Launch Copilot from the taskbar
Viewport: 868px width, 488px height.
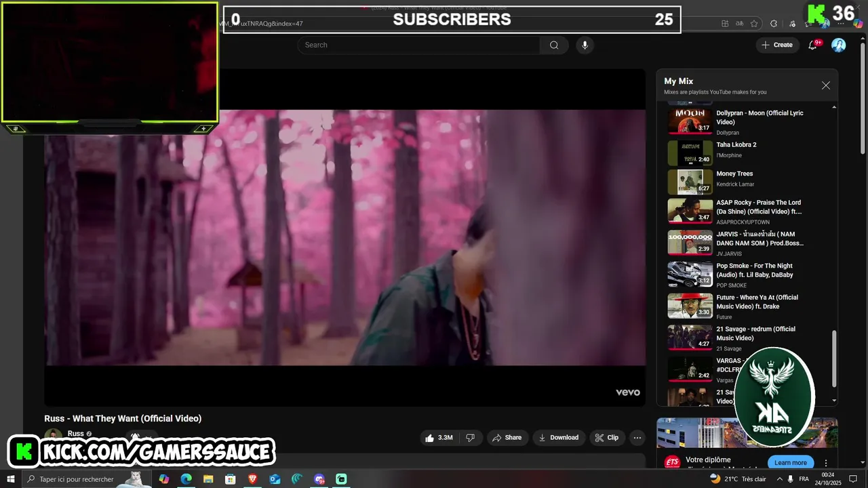(x=164, y=479)
